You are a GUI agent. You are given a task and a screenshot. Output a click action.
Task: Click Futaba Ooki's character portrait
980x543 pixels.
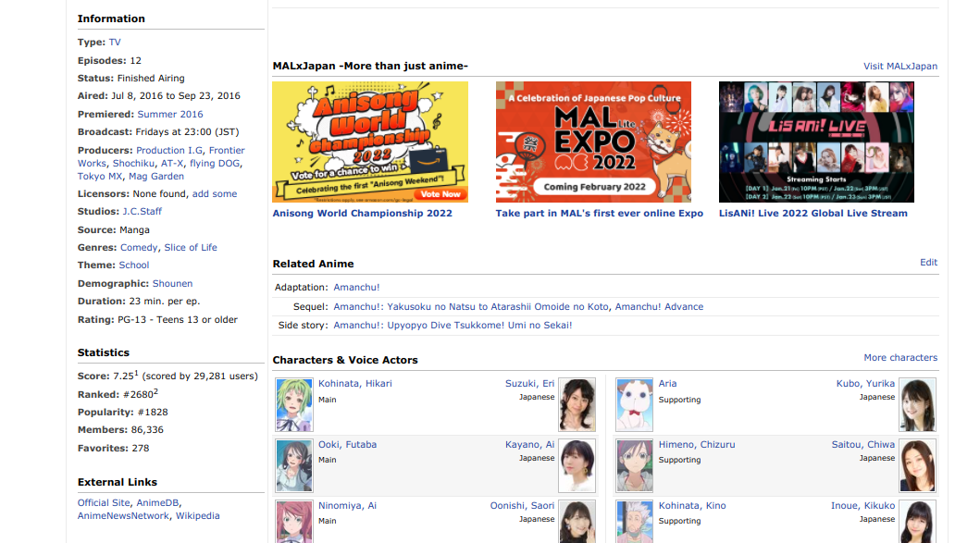294,465
